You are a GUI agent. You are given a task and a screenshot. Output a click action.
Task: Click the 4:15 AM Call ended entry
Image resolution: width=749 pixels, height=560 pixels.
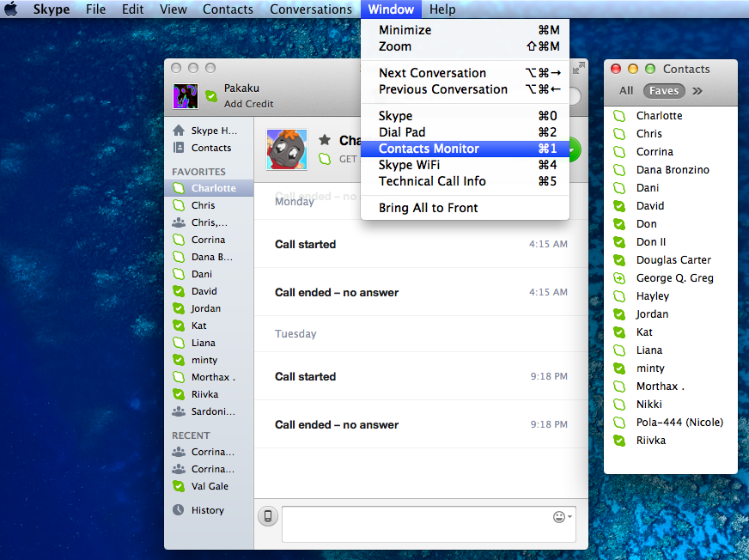421,292
